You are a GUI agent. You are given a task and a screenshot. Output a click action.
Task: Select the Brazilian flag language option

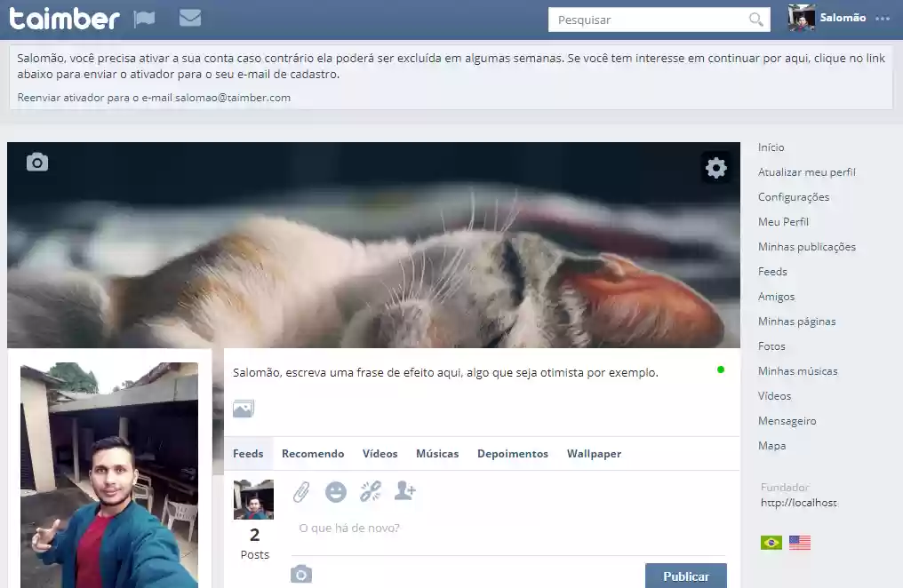pyautogui.click(x=770, y=541)
